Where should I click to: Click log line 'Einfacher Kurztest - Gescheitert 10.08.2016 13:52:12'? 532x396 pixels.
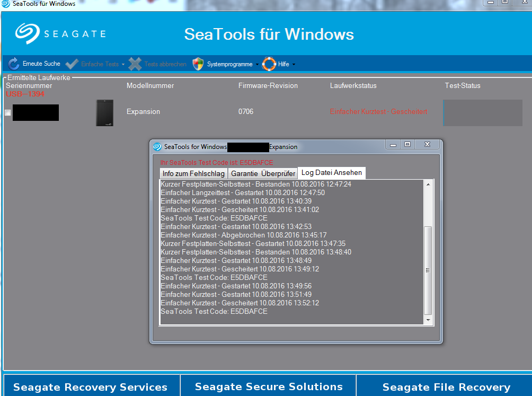[x=240, y=303]
